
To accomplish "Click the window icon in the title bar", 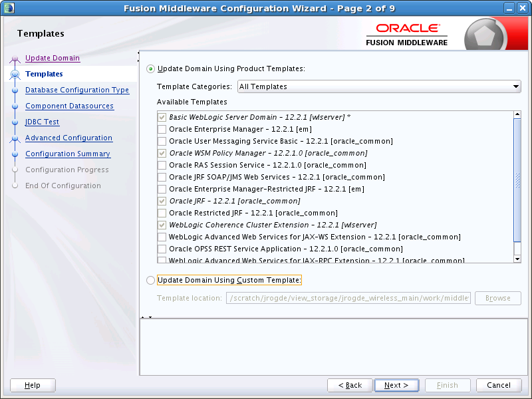I will tap(9, 8).
